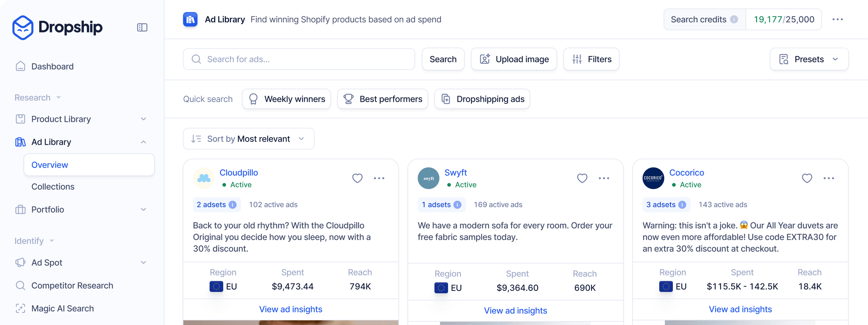Open the Filters panel
868x325 pixels.
click(591, 59)
